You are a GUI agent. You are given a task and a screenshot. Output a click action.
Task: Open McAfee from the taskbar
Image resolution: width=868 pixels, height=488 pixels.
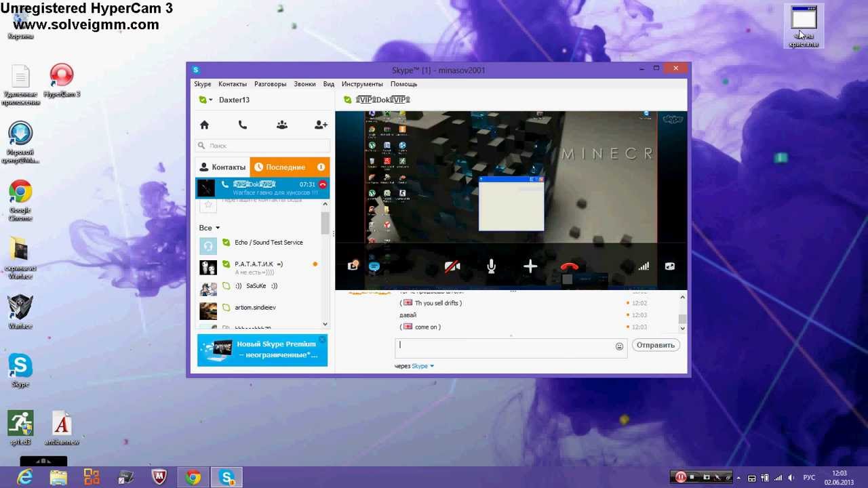[159, 477]
